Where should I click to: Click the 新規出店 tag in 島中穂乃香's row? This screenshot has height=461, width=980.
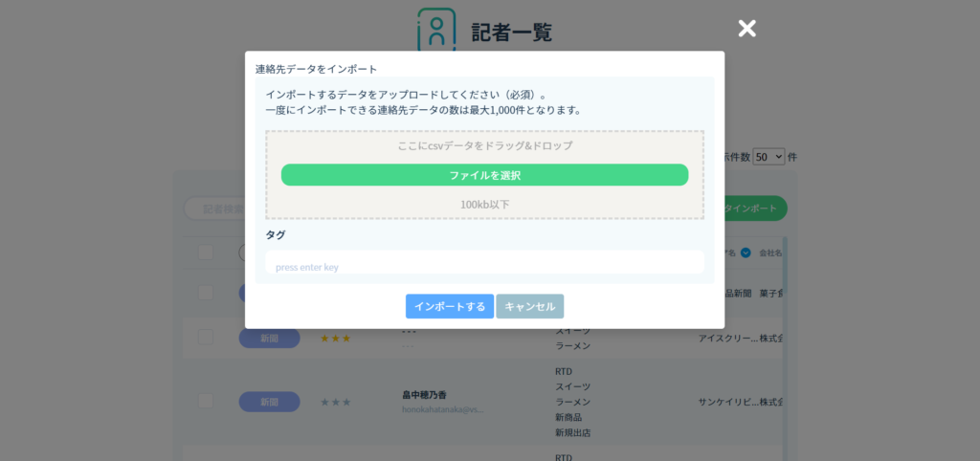pos(572,432)
